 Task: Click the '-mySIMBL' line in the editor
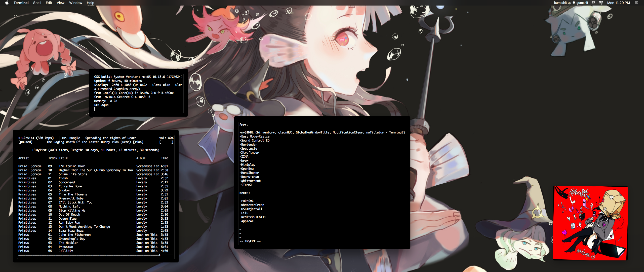(322, 132)
